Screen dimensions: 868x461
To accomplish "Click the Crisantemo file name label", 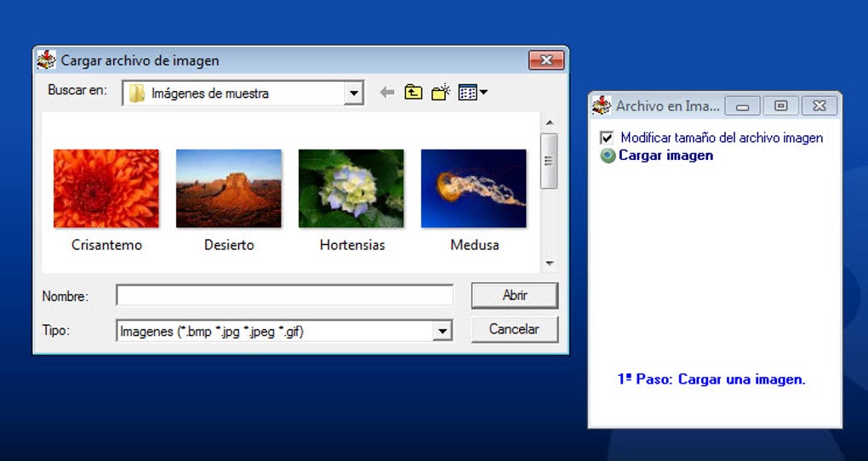I will click(x=106, y=245).
